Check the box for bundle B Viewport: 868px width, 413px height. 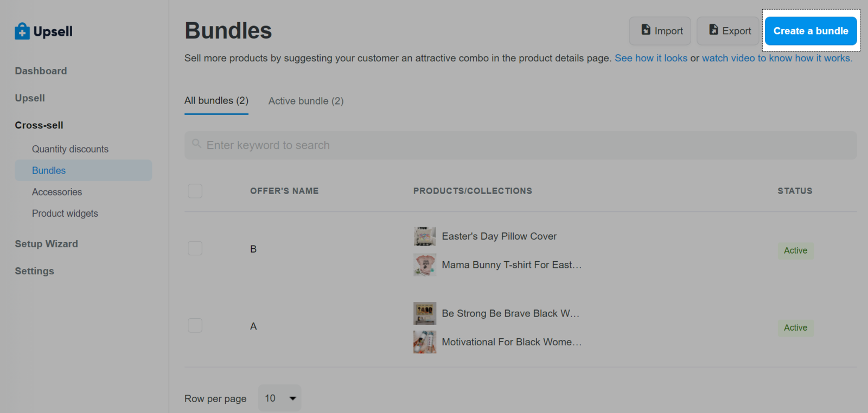195,248
